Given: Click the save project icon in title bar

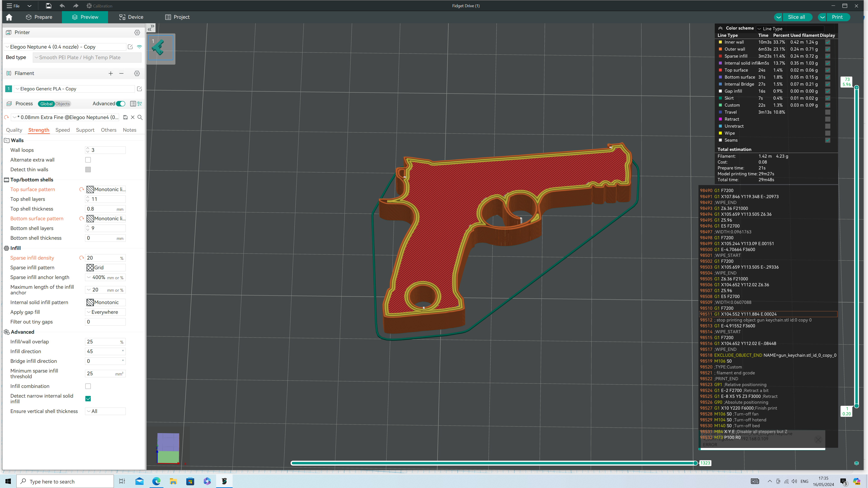Looking at the screenshot, I should point(49,6).
